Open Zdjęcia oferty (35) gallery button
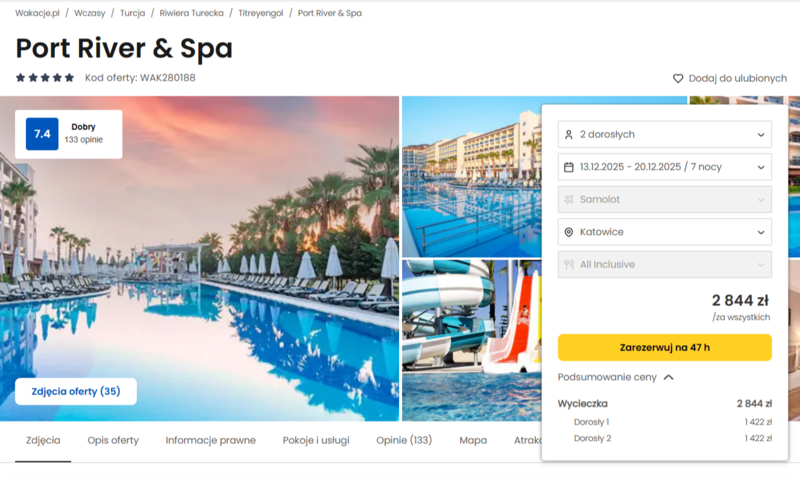This screenshot has height=480, width=800. pos(76,391)
